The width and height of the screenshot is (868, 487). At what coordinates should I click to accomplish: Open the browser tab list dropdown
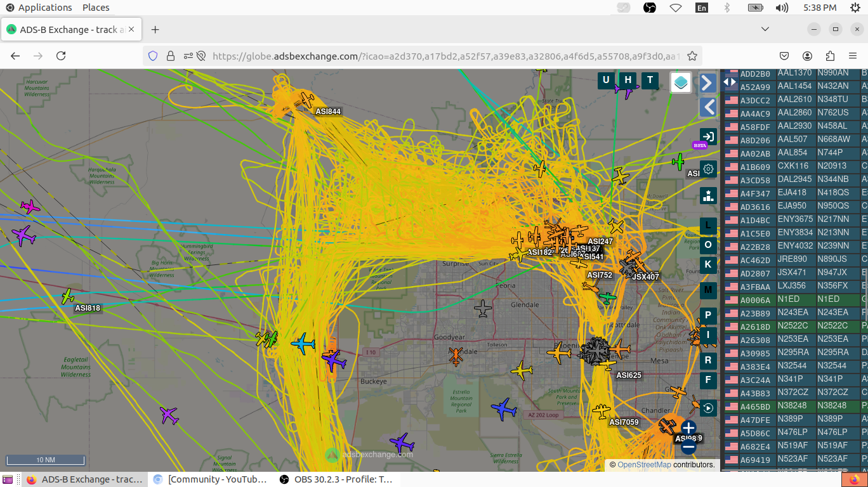point(765,29)
